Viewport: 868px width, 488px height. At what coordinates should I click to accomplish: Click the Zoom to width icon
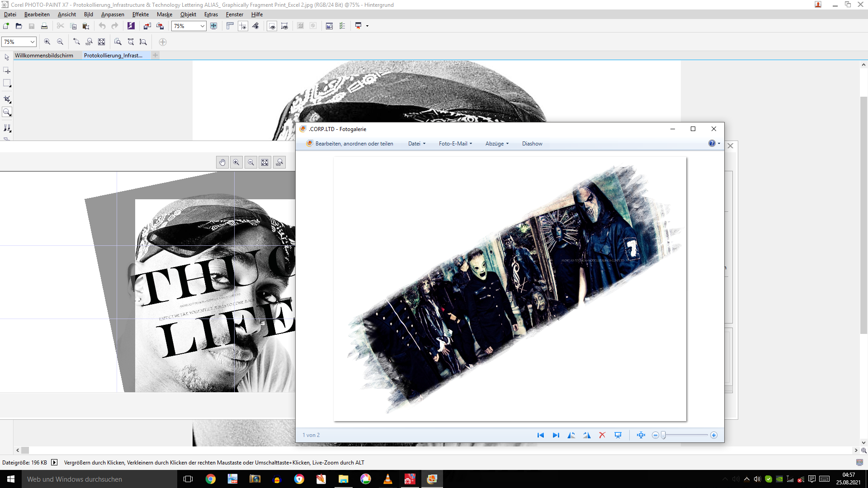[131, 42]
